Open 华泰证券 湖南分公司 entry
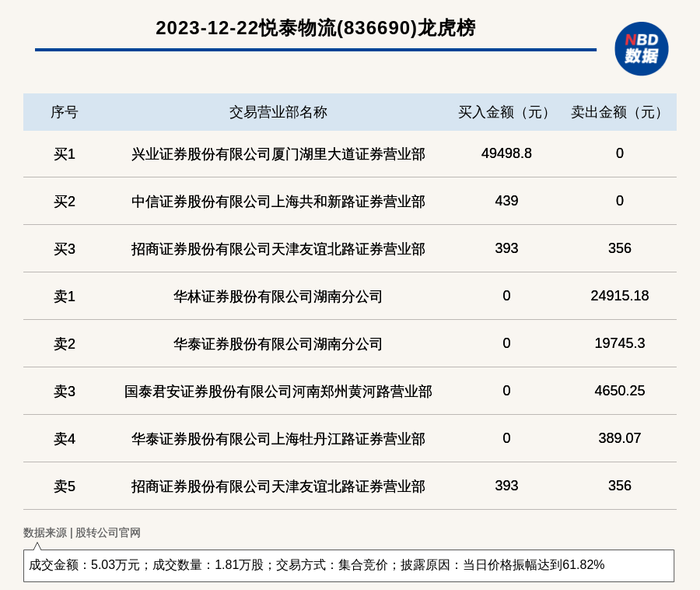 point(278,344)
